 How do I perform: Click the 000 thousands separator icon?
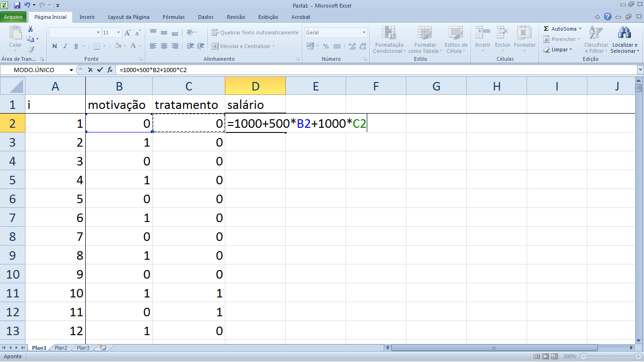[x=337, y=46]
